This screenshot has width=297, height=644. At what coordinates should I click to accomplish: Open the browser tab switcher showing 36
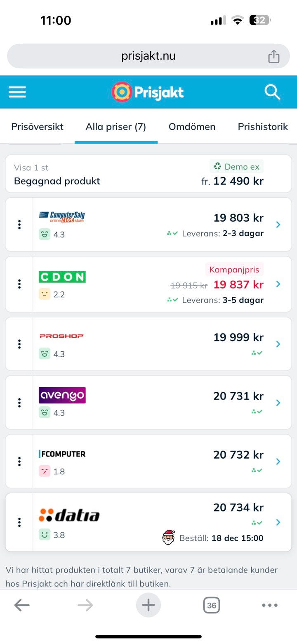pyautogui.click(x=211, y=605)
